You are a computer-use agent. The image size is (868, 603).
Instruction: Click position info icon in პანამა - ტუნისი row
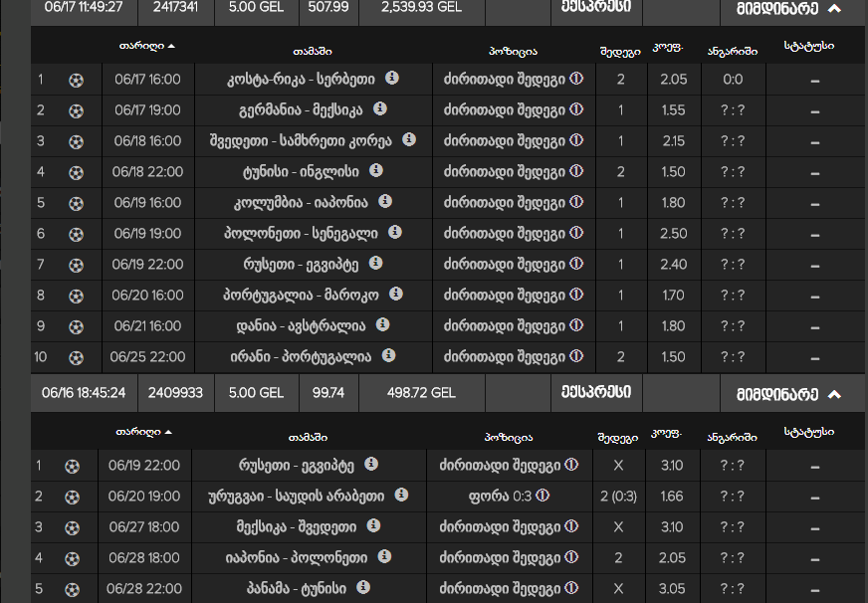tap(571, 588)
